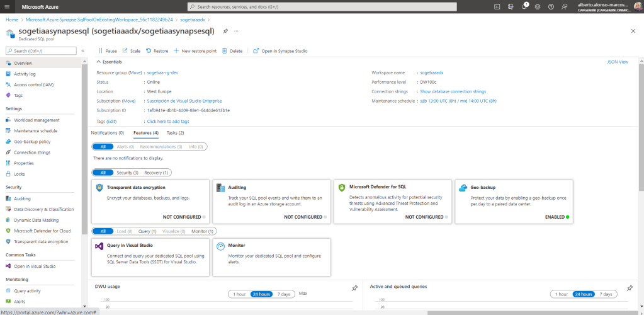The height and width of the screenshot is (315, 644).
Task: Open the account profile menu
Action: click(x=637, y=6)
